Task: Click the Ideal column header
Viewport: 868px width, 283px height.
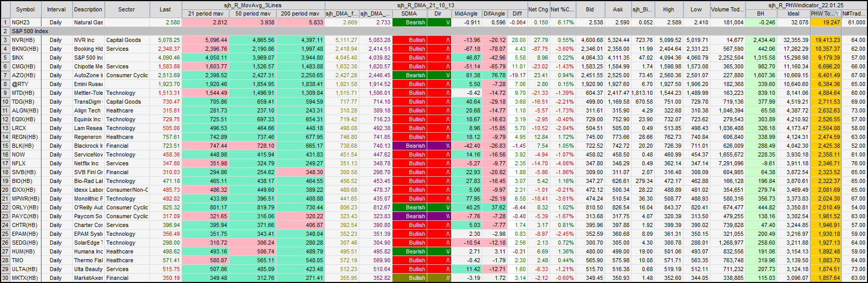Action: (x=793, y=13)
